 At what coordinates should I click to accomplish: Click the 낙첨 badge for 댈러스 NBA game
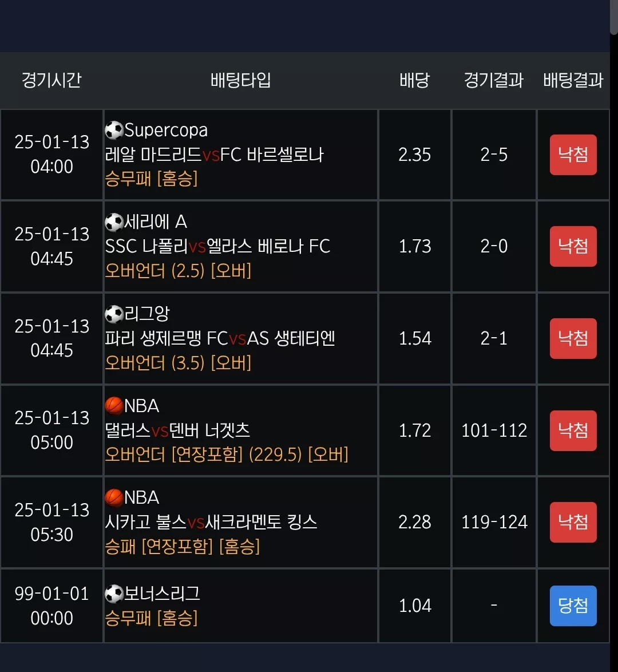[573, 430]
